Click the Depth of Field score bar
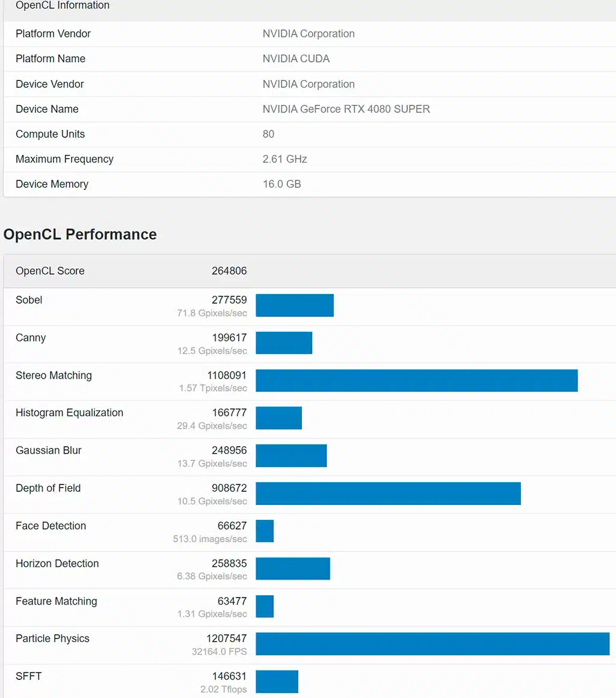The height and width of the screenshot is (698, 616). click(x=388, y=493)
